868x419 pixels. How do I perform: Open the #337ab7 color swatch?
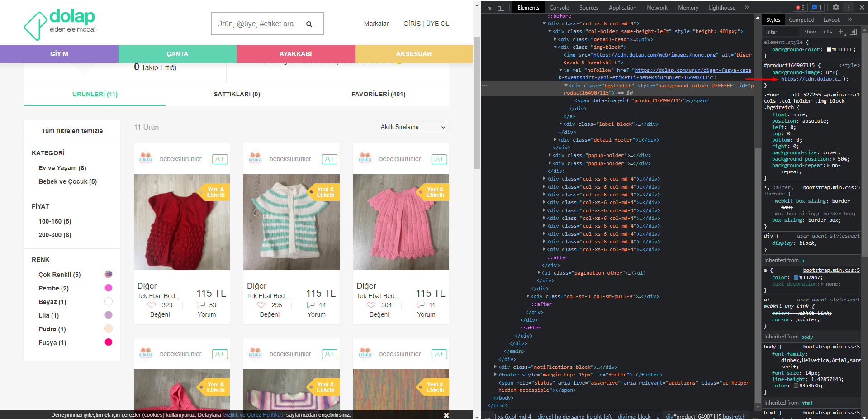click(x=796, y=277)
